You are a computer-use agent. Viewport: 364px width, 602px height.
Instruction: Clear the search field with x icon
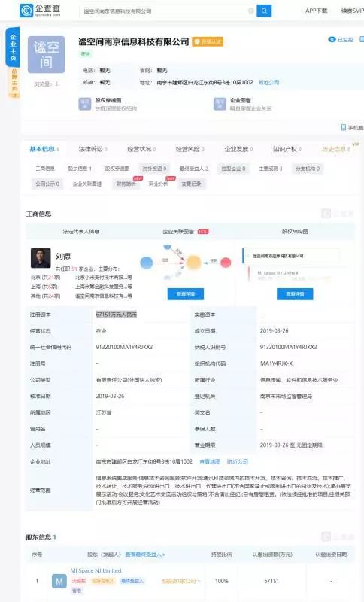[x=251, y=11]
